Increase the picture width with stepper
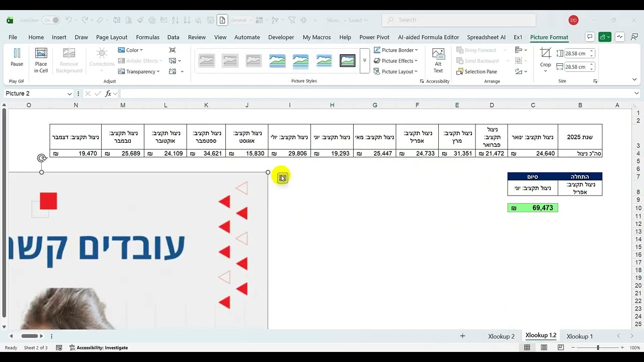 [x=592, y=64]
